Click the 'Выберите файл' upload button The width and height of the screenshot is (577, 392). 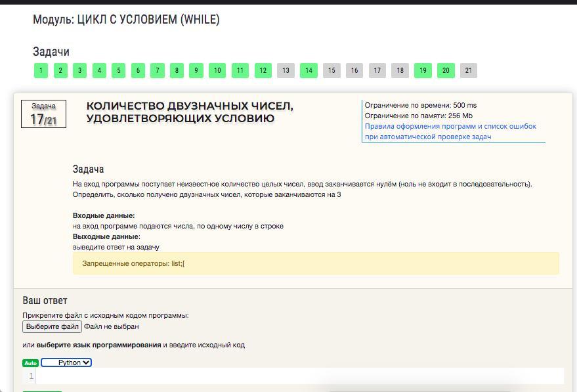click(52, 326)
